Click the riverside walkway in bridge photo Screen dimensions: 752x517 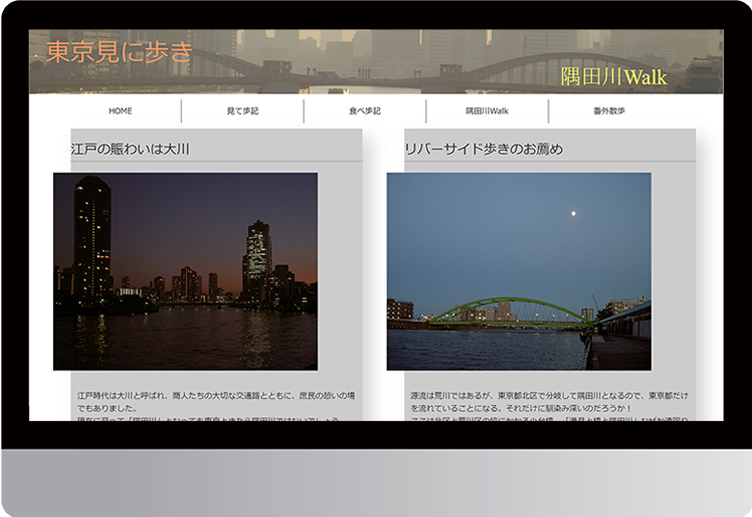coord(620,352)
